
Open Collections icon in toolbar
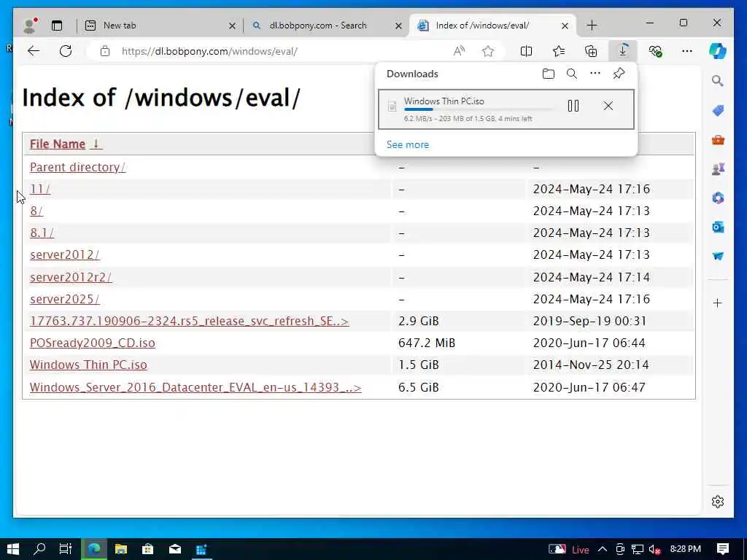(591, 51)
